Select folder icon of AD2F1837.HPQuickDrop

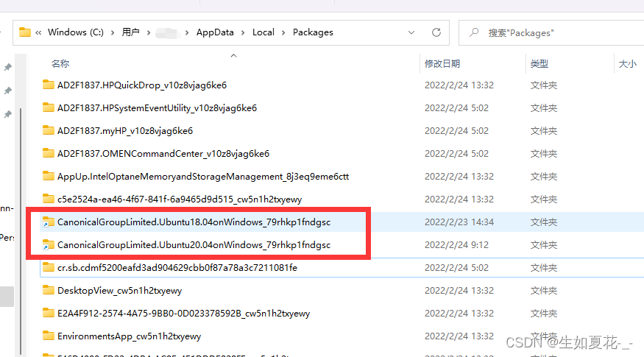point(49,85)
